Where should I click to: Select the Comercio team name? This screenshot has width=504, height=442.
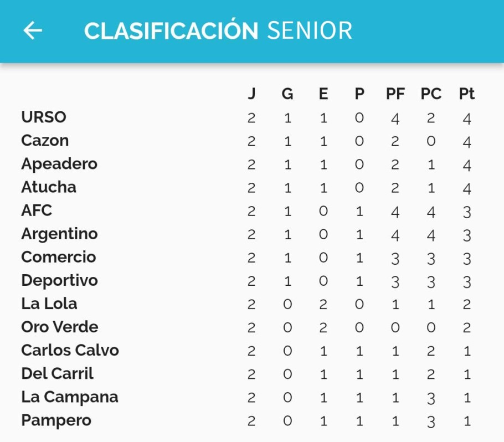pyautogui.click(x=58, y=257)
